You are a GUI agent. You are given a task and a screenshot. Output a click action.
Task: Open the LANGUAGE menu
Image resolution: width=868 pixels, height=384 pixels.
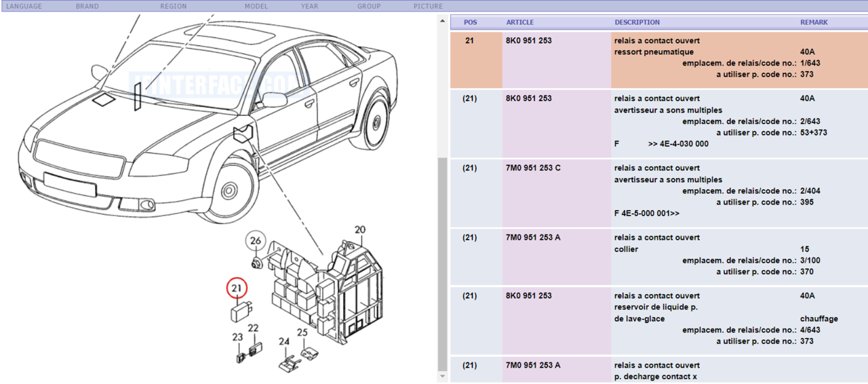(x=24, y=6)
